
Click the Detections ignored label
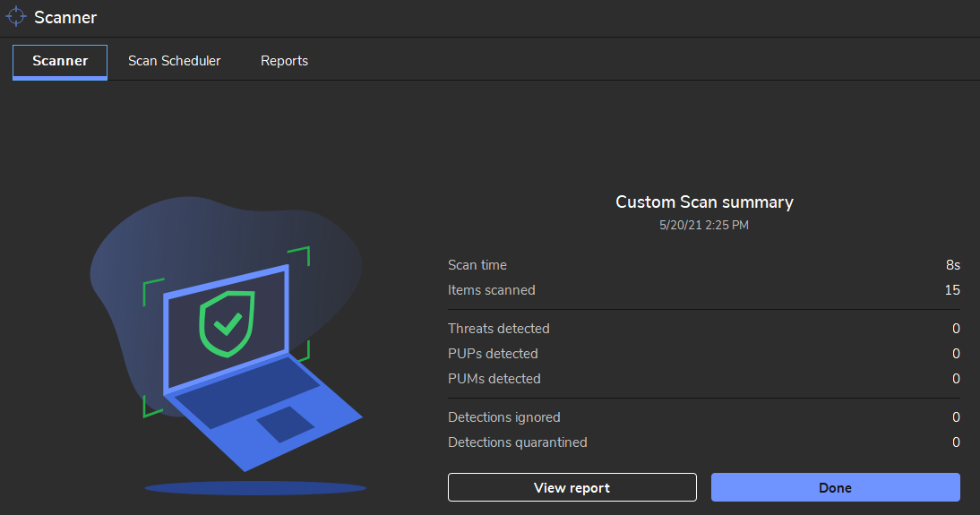(504, 417)
